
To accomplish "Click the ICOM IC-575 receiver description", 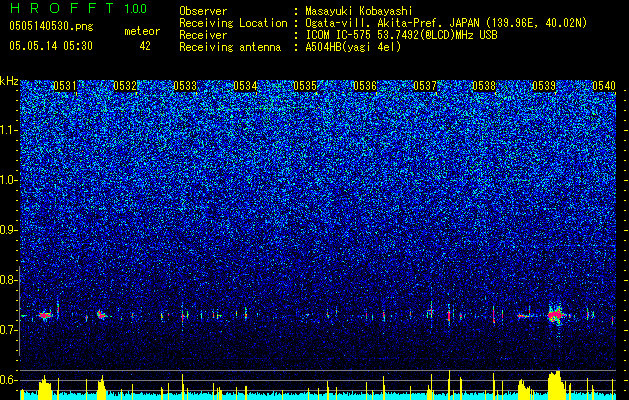I will pos(402,35).
